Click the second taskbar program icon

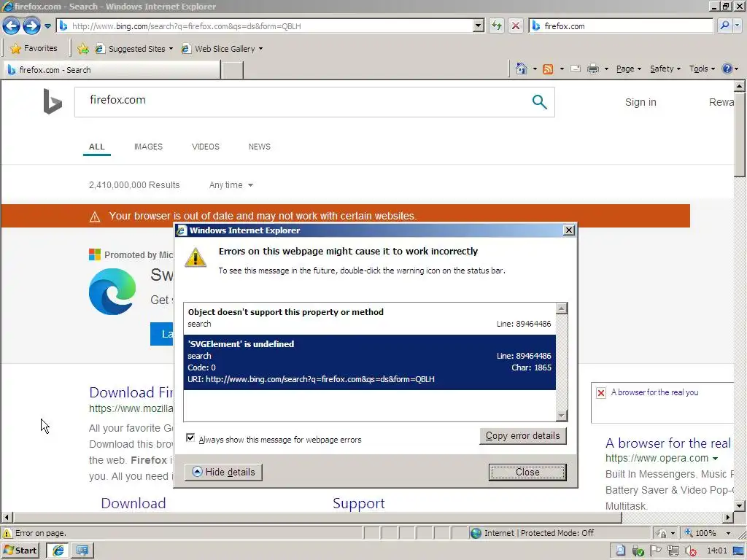pyautogui.click(x=82, y=551)
